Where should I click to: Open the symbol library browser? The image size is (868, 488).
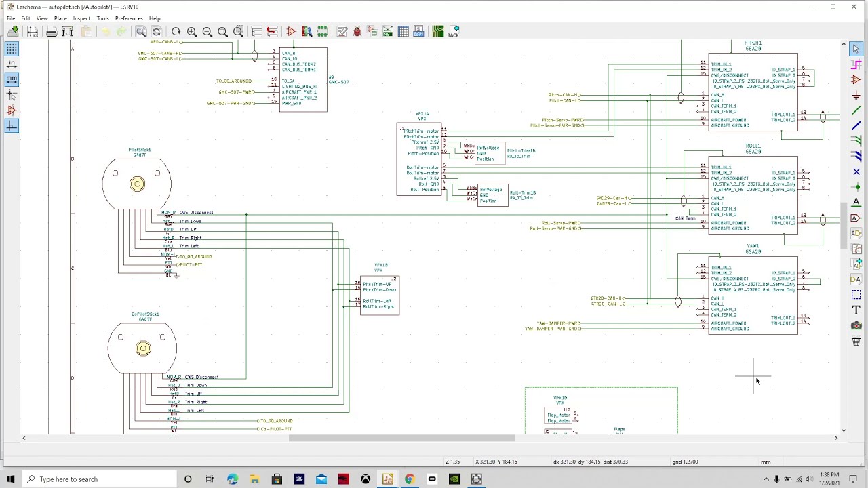(x=307, y=31)
